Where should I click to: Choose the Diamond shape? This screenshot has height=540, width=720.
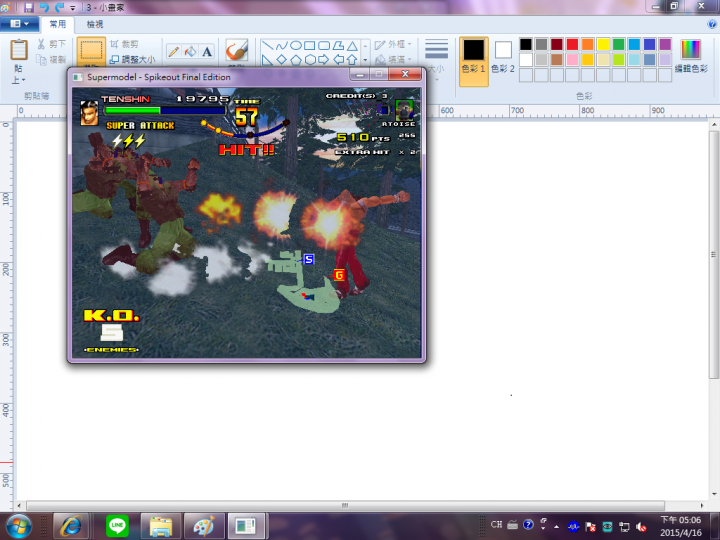pyautogui.click(x=281, y=59)
